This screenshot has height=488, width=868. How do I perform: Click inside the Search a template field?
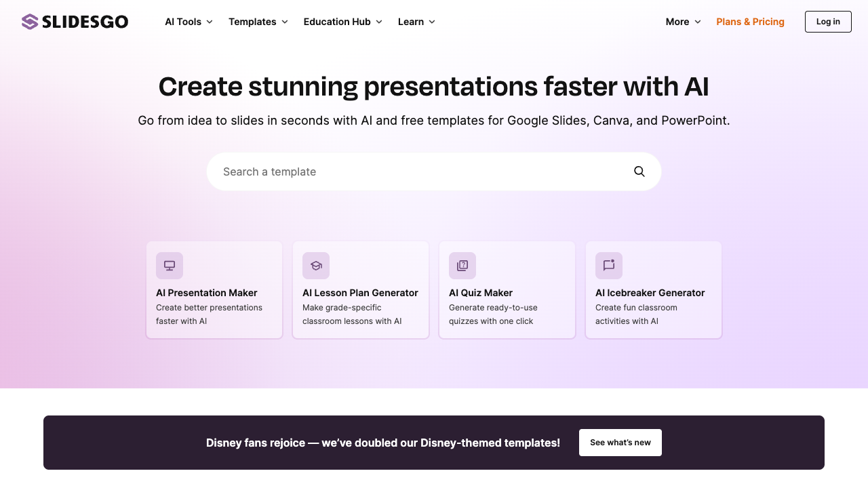[x=407, y=171]
